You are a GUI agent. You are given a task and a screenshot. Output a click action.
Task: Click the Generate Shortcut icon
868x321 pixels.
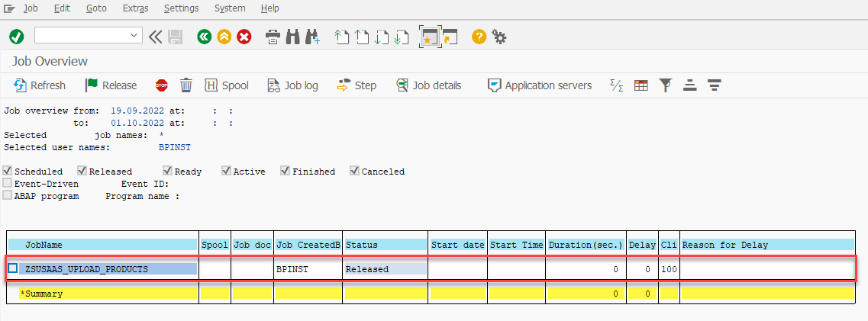pyautogui.click(x=450, y=37)
